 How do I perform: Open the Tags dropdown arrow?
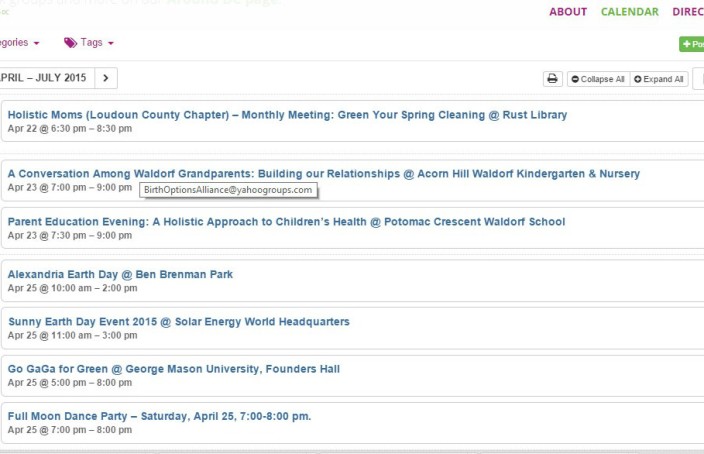pos(111,43)
